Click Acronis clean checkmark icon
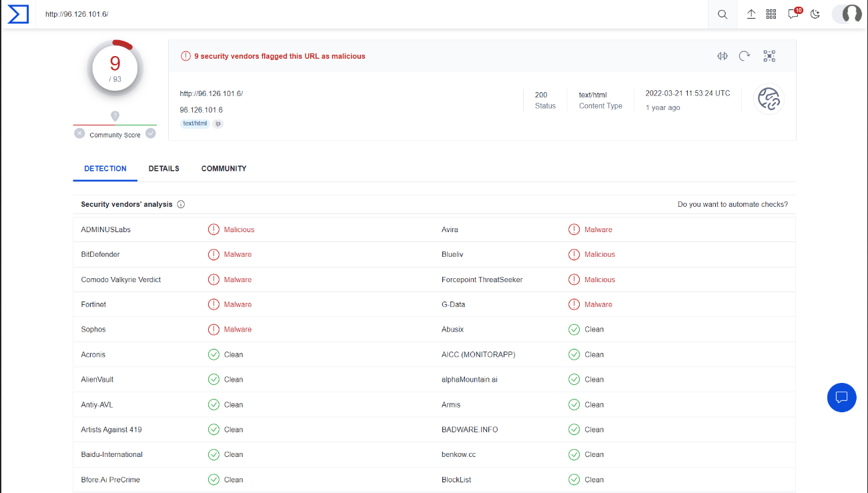 pos(213,354)
